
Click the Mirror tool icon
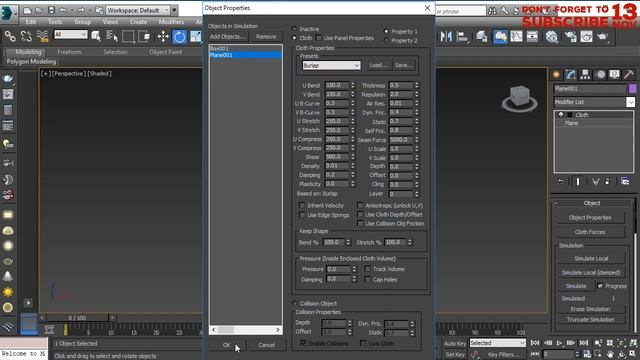pos(446,37)
